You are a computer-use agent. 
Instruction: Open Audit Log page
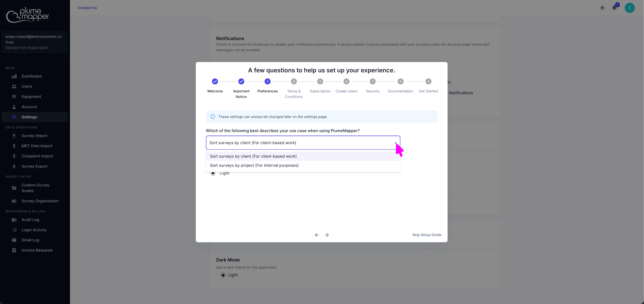(x=35, y=220)
